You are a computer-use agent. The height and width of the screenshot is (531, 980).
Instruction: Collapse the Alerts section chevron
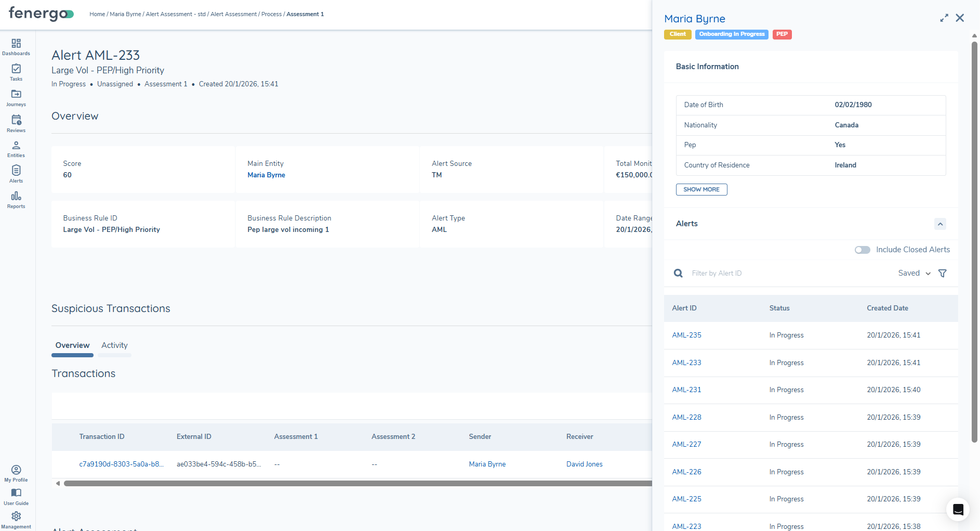click(941, 224)
